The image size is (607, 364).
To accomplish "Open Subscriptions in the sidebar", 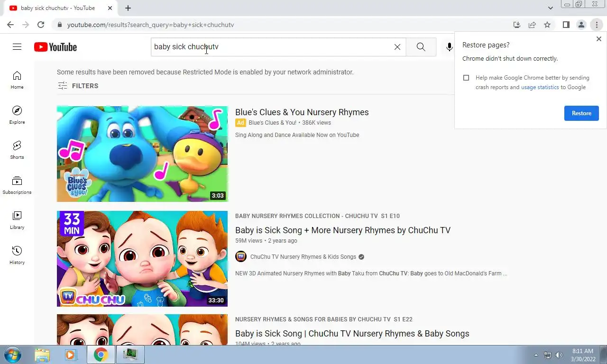I will pyautogui.click(x=17, y=185).
